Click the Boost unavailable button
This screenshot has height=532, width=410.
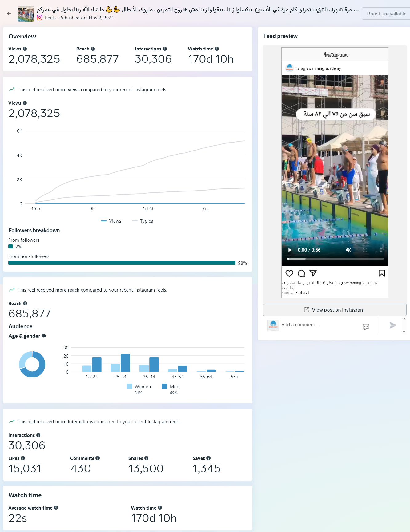point(386,14)
